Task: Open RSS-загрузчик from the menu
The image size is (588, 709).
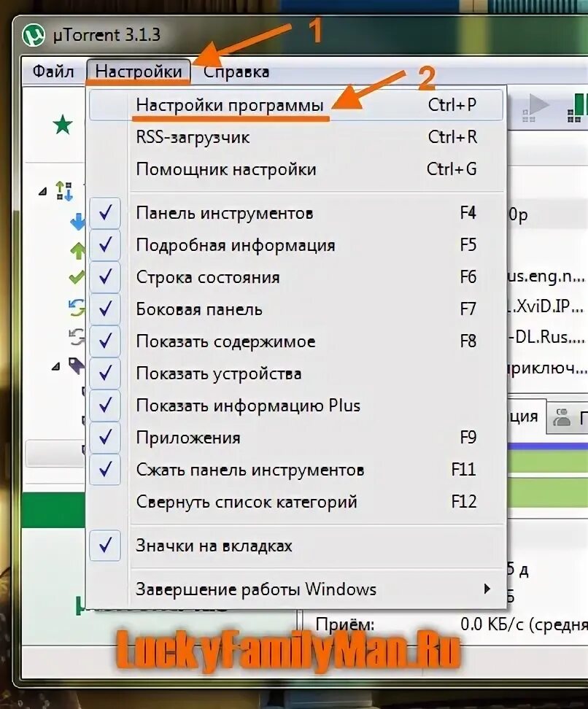Action: 295,137
